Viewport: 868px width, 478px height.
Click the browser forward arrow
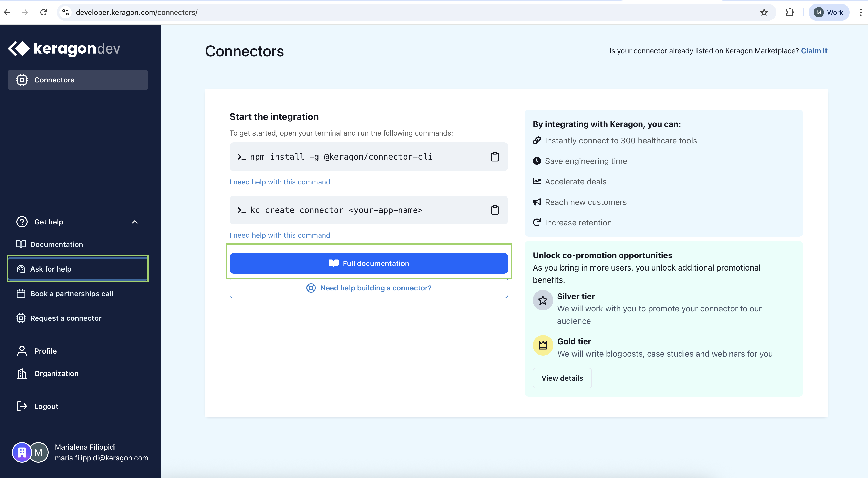point(25,13)
